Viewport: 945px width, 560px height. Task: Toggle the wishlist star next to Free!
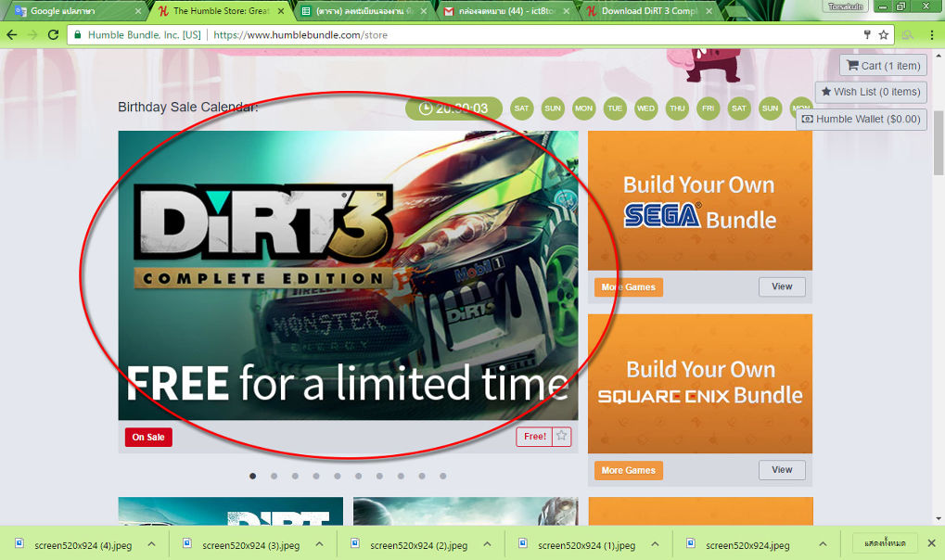click(559, 436)
